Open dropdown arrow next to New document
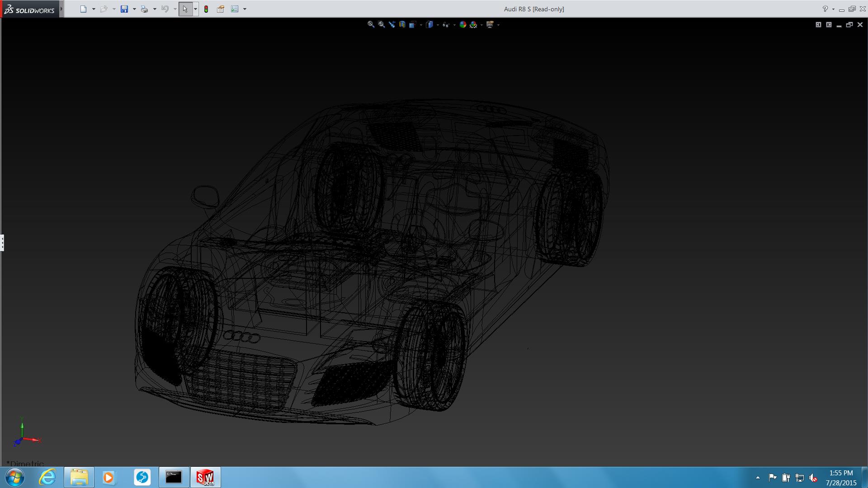This screenshot has width=868, height=488. (94, 9)
